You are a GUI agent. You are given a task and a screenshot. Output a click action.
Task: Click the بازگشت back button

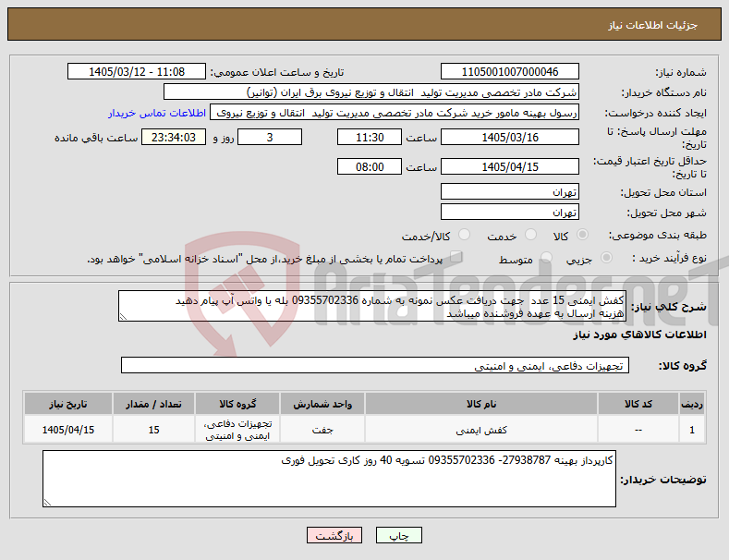[x=334, y=535]
